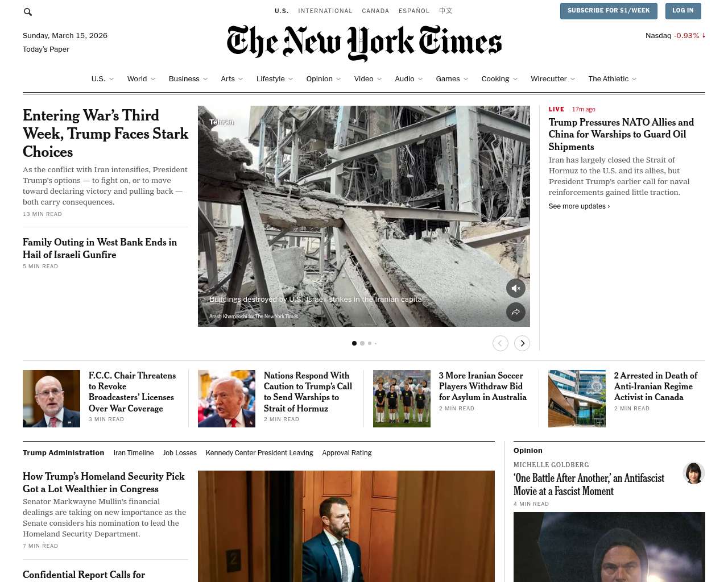Click Subscribe for $1/week button
Screen dimensions: 728x582
point(609,11)
